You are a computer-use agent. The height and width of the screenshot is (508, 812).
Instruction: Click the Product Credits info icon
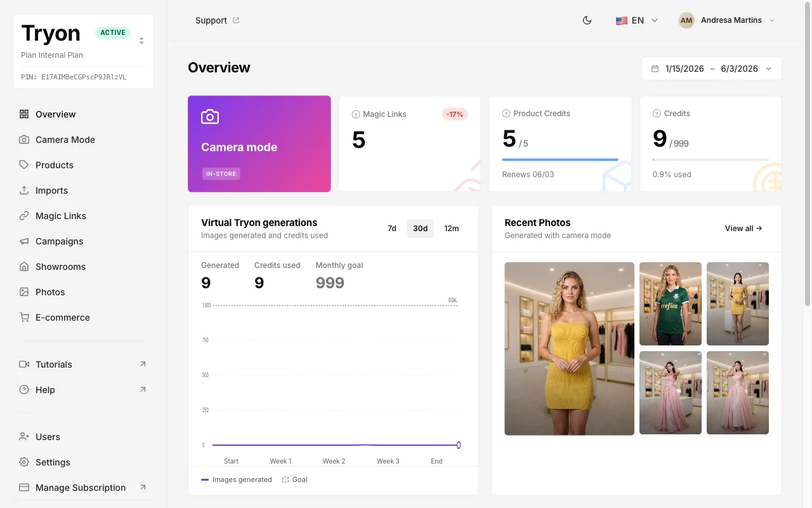tap(506, 114)
